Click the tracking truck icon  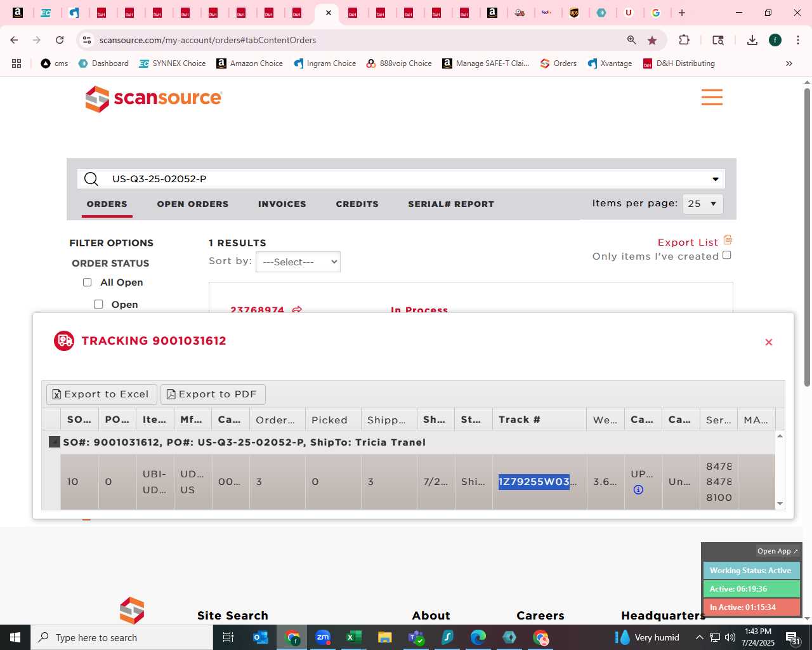(x=64, y=341)
